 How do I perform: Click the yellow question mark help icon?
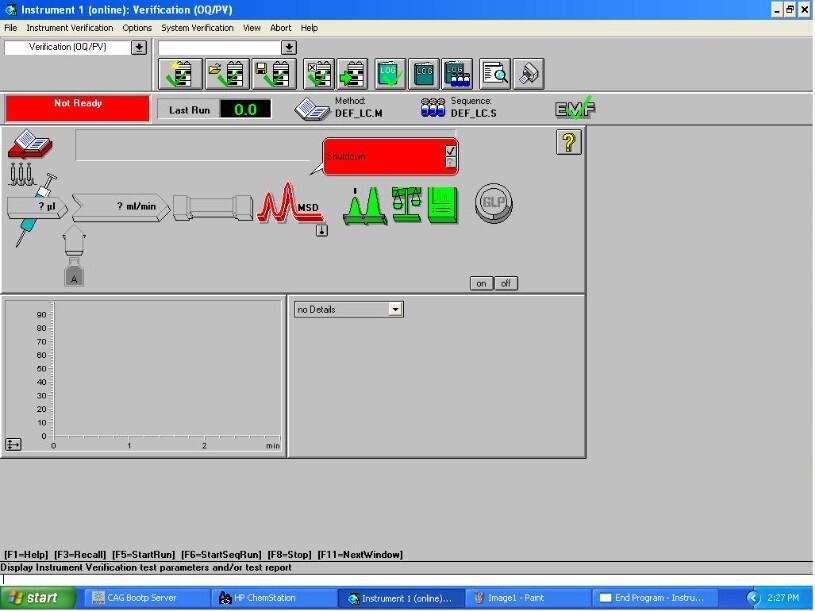(568, 143)
